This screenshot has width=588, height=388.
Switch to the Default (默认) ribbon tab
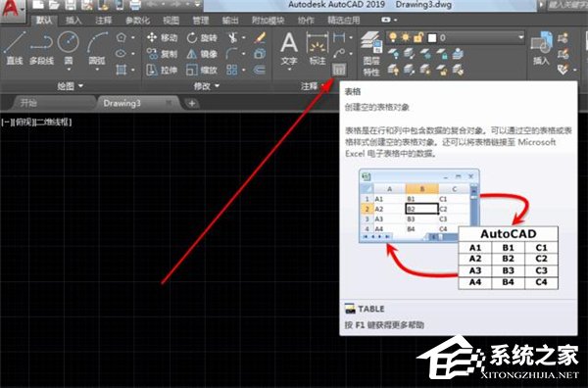tap(44, 21)
